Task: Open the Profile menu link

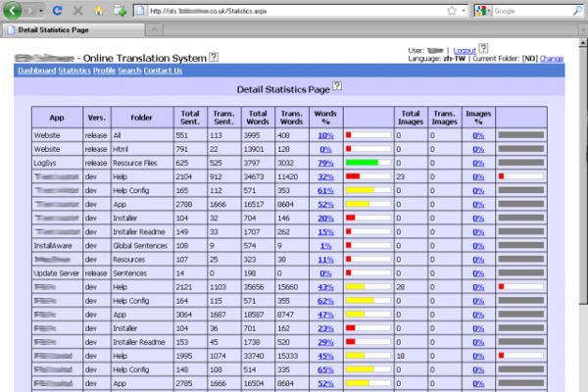Action: [x=104, y=71]
